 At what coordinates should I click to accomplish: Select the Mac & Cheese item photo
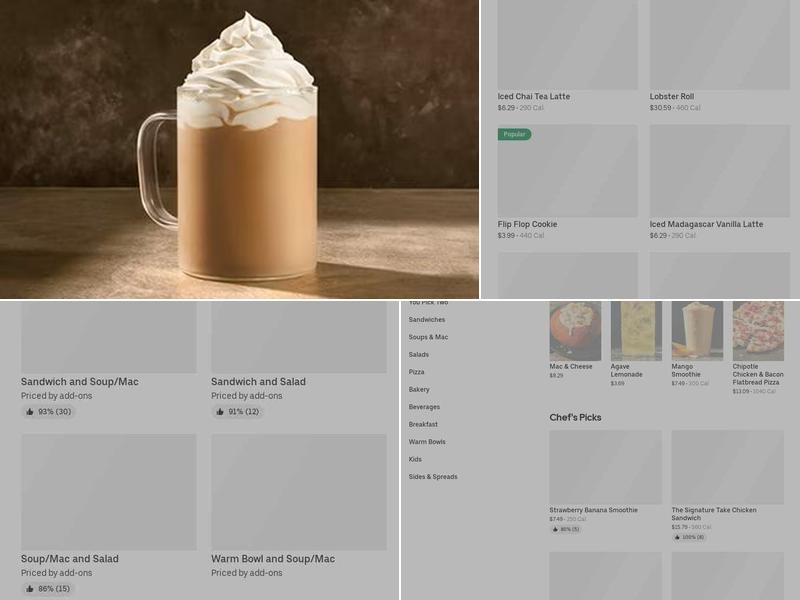(575, 331)
